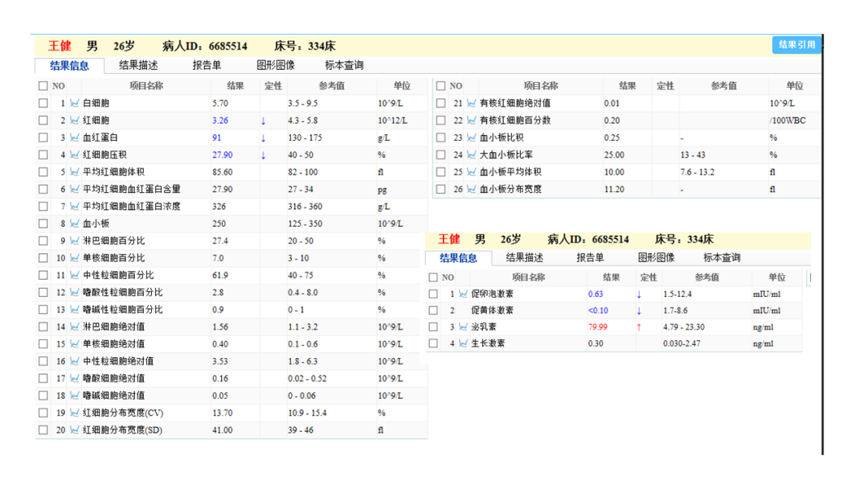
Task: Open 标本查询 tab in hormone panel
Action: click(x=722, y=257)
